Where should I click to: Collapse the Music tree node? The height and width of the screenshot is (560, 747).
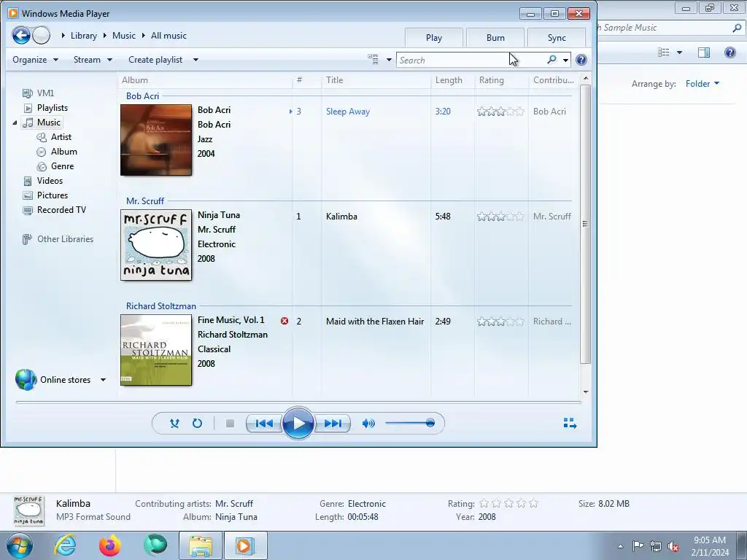pyautogui.click(x=15, y=122)
